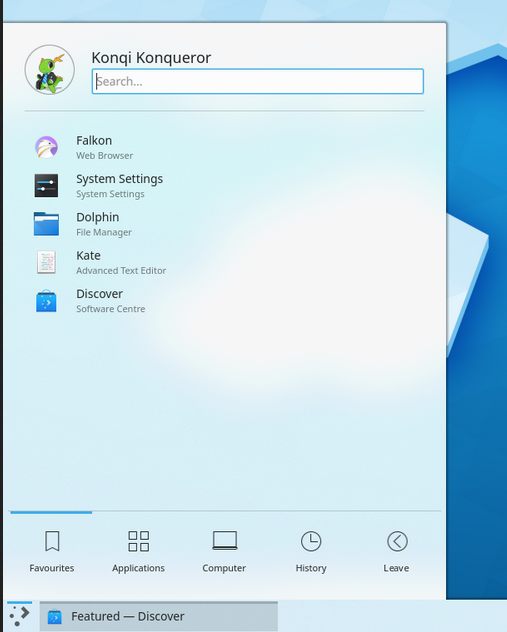
Task: Click the Advanced Text Editor description under Kate
Action: (121, 270)
